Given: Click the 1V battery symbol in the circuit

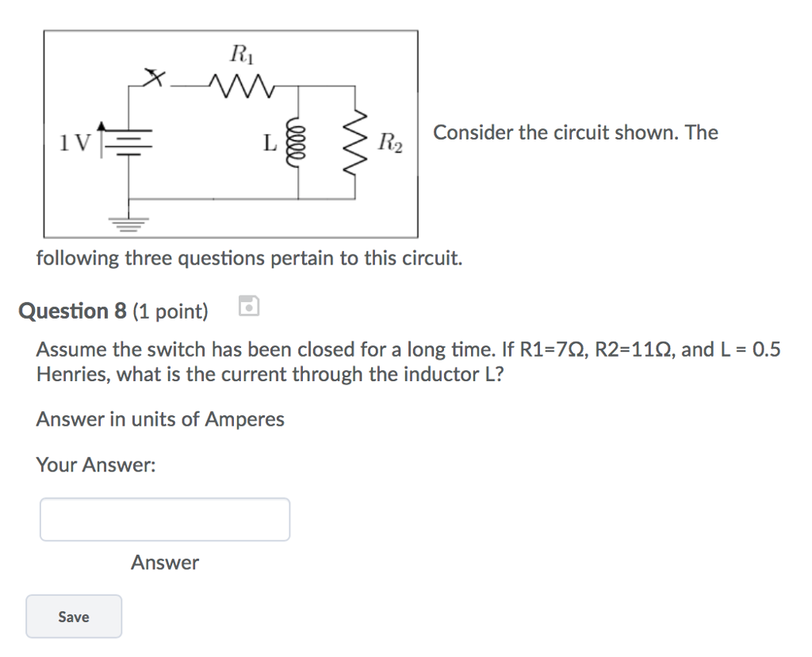Looking at the screenshot, I should click(127, 141).
